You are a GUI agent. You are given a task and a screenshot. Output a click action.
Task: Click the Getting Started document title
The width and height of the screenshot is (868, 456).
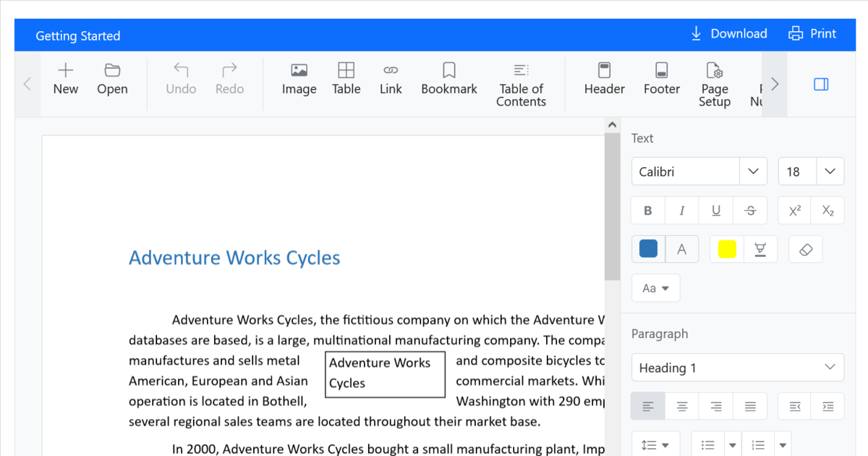coord(78,36)
